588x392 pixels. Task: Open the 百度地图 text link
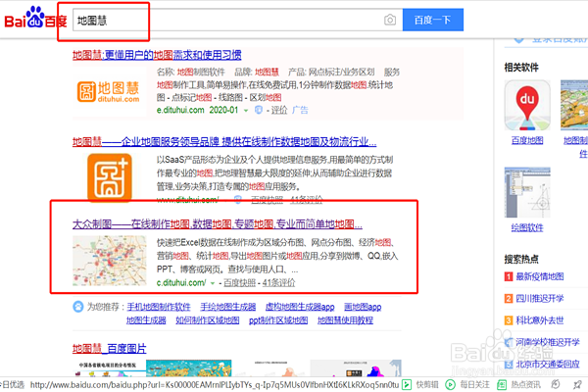[x=527, y=140]
